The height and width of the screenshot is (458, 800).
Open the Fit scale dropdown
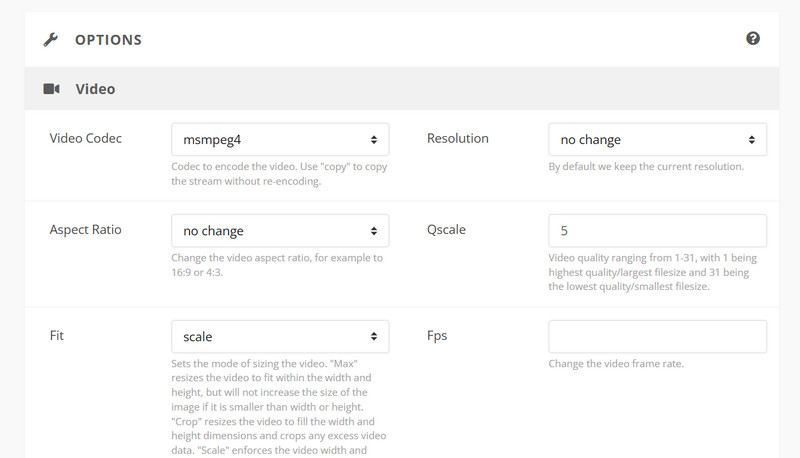(280, 336)
